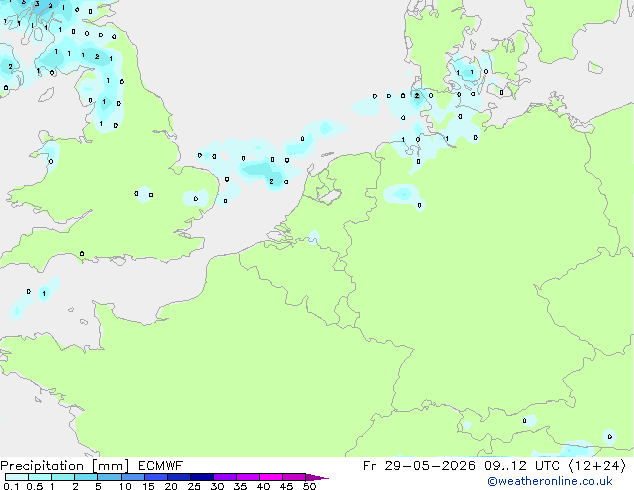Viewport: 634px width, 490px height.
Task: Select the 35–40 mm legend color swatch
Action: tap(248, 477)
